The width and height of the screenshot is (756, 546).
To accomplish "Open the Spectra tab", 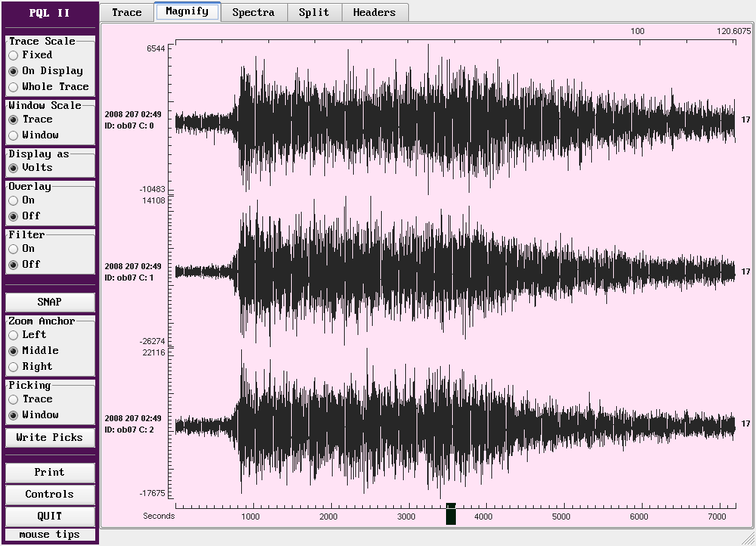I will (x=253, y=12).
